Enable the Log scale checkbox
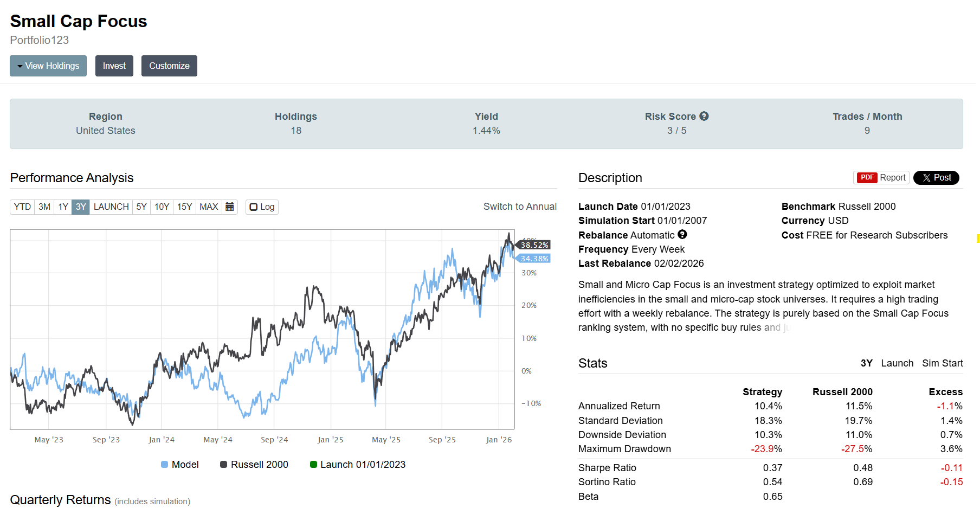 coord(254,207)
